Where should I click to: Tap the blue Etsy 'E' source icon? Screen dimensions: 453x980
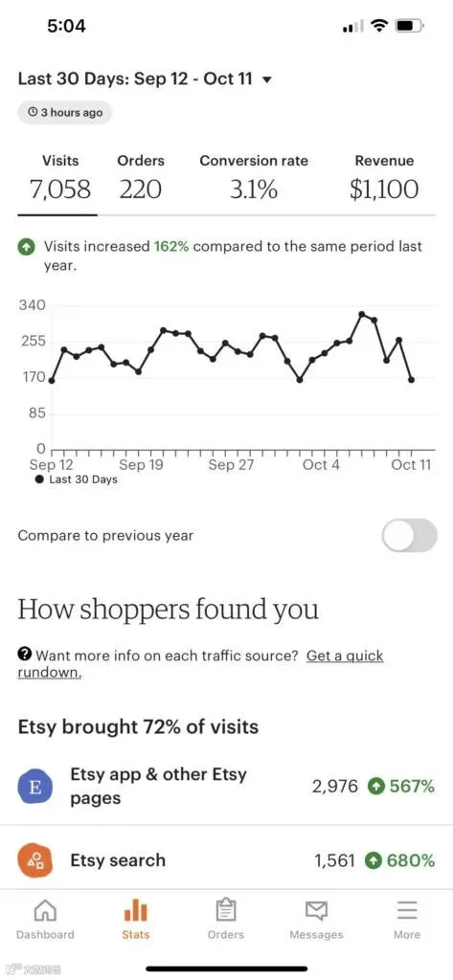(35, 787)
